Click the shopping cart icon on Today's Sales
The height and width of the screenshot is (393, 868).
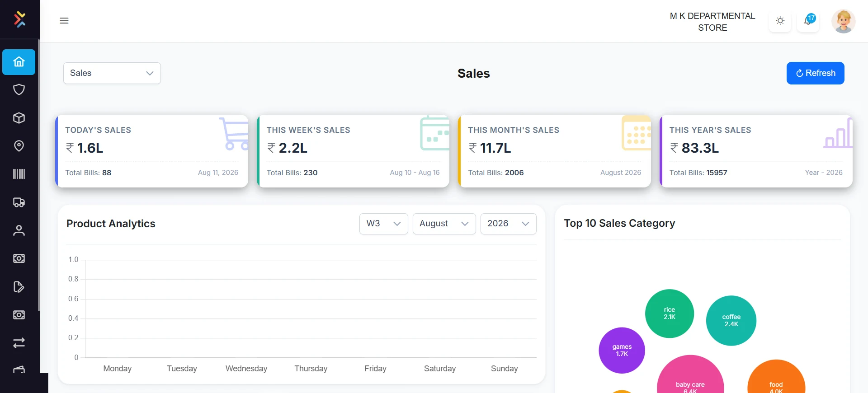(234, 134)
